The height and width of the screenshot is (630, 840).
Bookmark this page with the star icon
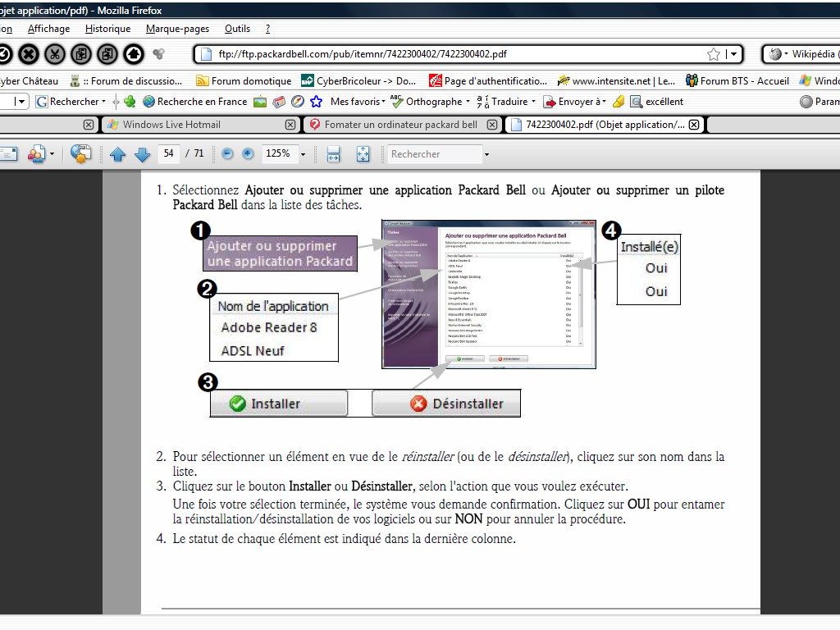tap(714, 54)
